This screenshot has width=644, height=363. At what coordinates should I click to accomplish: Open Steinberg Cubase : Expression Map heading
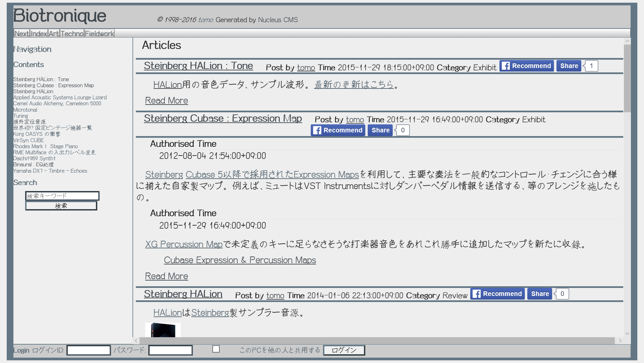tap(223, 118)
